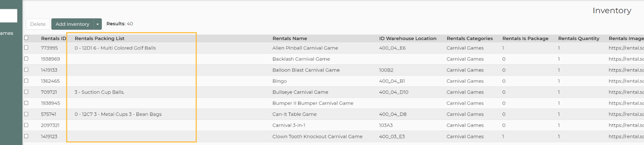The height and width of the screenshot is (145, 644).
Task: Tick the checkbox for rental 1419123
Action: (x=26, y=136)
